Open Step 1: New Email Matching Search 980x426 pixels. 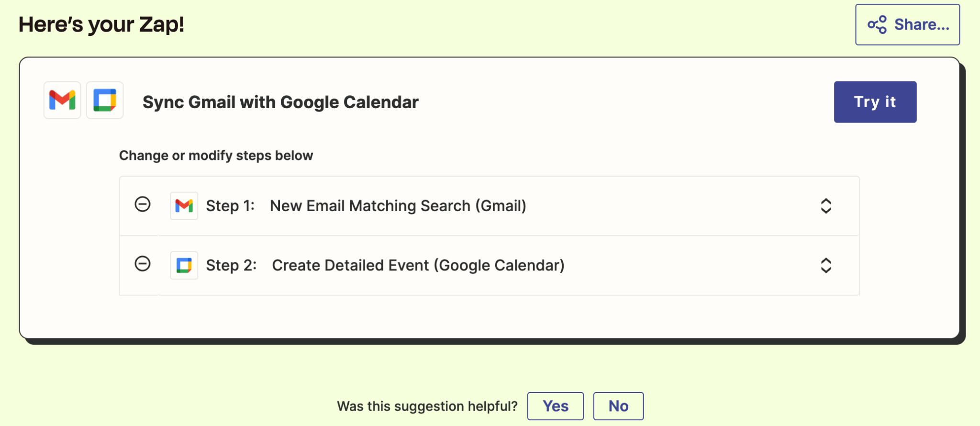click(x=398, y=205)
